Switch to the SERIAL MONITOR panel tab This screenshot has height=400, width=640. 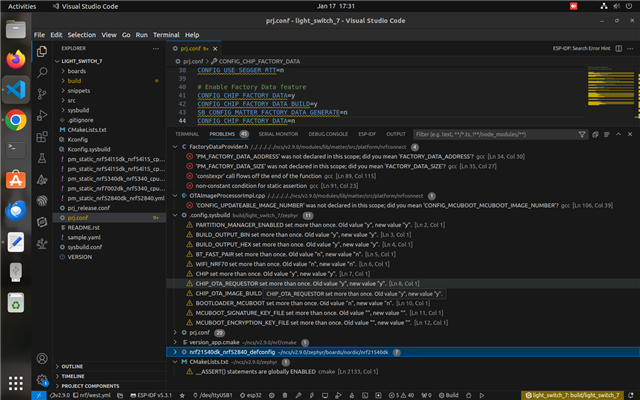(x=278, y=134)
